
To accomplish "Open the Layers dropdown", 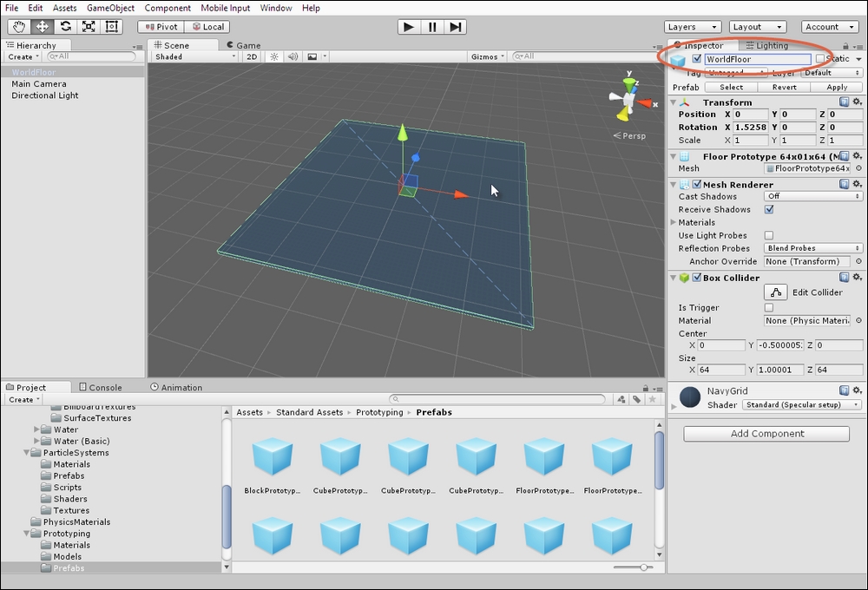I will pos(693,27).
